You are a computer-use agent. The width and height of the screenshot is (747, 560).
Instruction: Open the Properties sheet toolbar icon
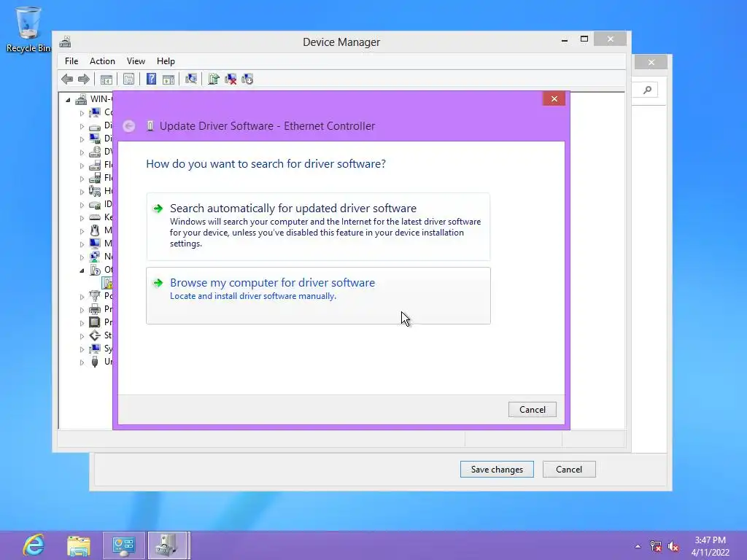[x=128, y=79]
